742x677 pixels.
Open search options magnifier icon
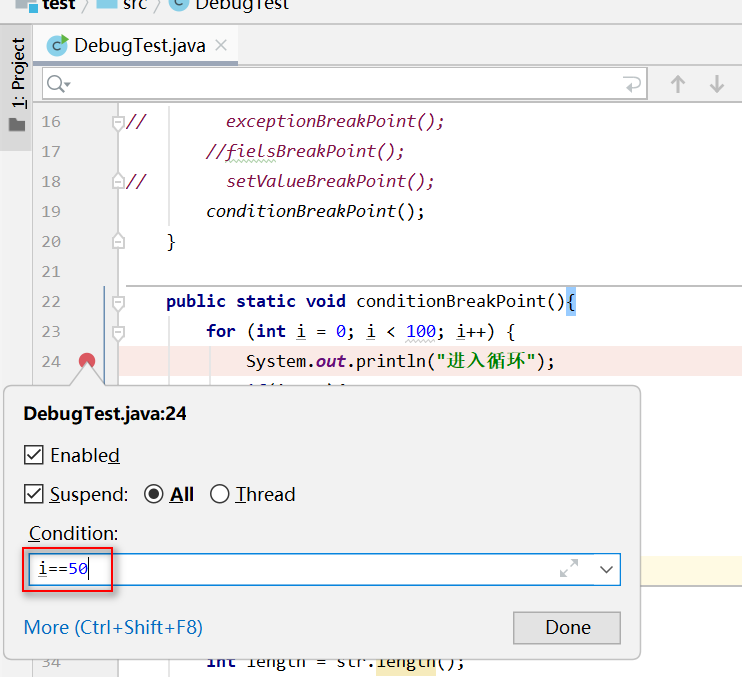(x=58, y=84)
